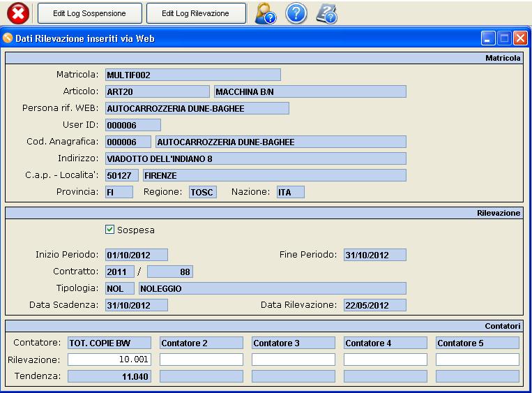Image resolution: width=532 pixels, height=393 pixels.
Task: Click Cod. Anagrafica code field
Action: click(128, 142)
